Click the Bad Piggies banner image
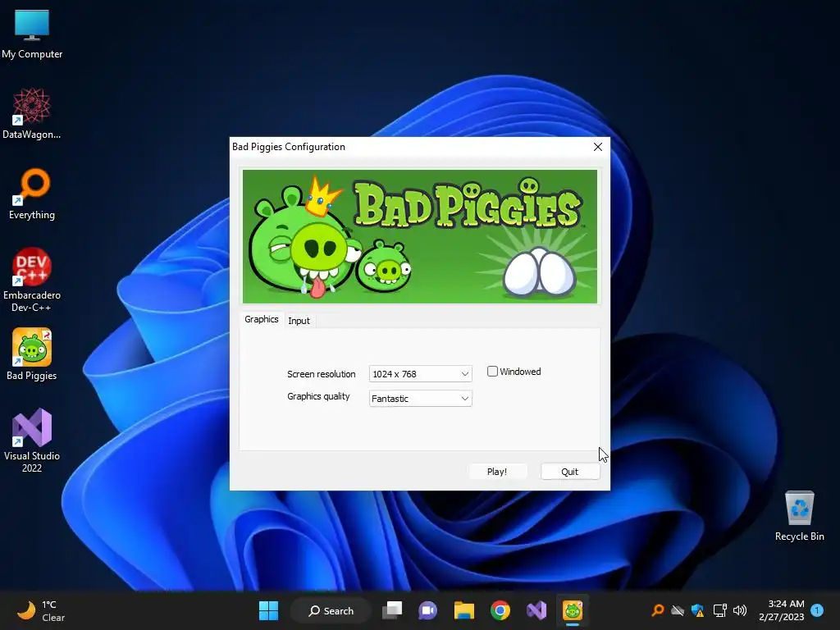 tap(420, 237)
